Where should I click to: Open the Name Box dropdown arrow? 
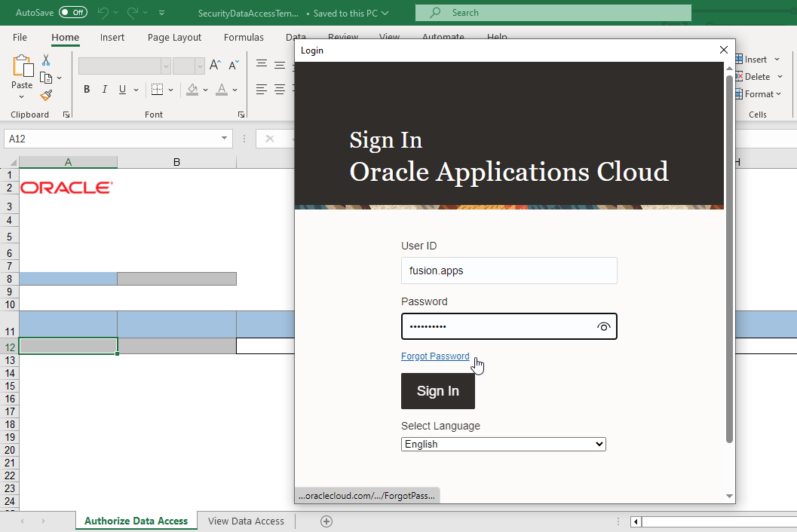(224, 139)
